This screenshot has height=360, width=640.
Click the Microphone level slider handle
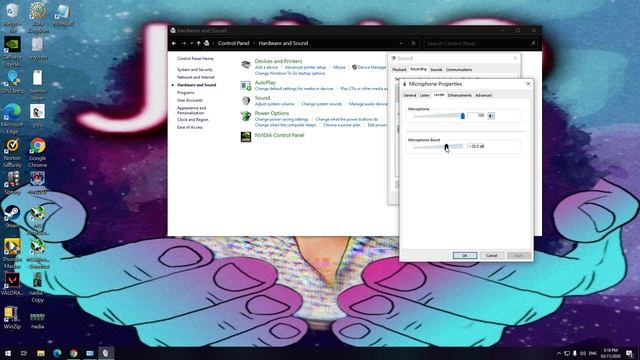tap(462, 116)
